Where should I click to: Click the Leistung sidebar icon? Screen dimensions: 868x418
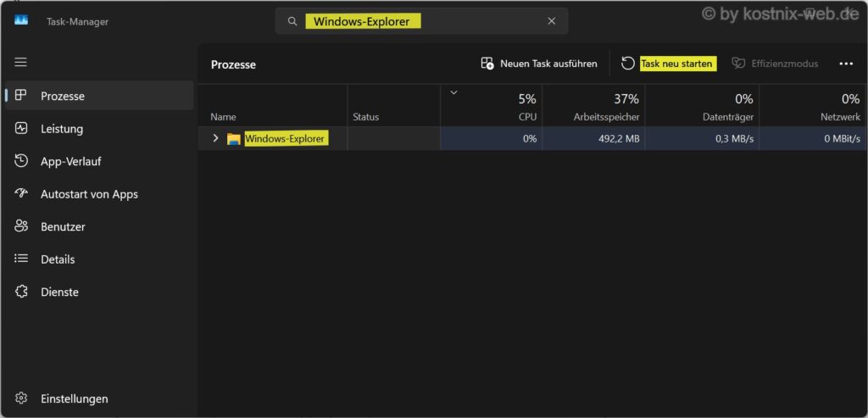tap(21, 128)
